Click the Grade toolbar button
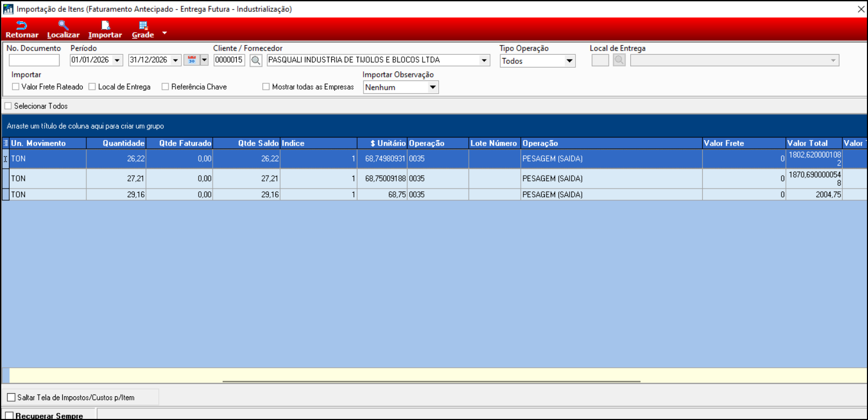 pyautogui.click(x=143, y=30)
